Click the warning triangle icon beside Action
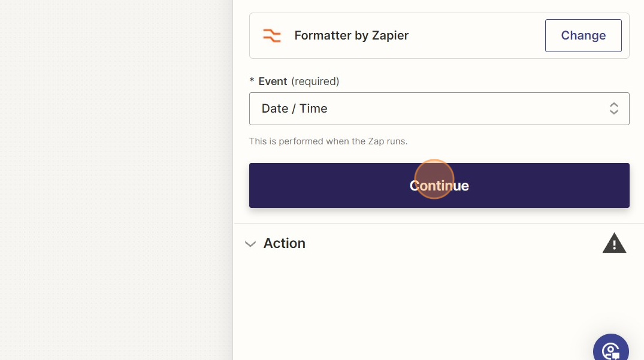The image size is (644, 360). coord(614,244)
